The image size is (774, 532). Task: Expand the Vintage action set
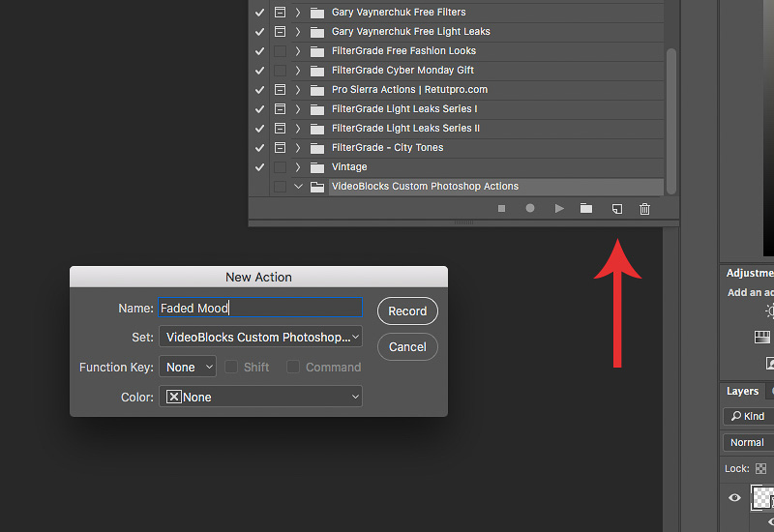[298, 166]
